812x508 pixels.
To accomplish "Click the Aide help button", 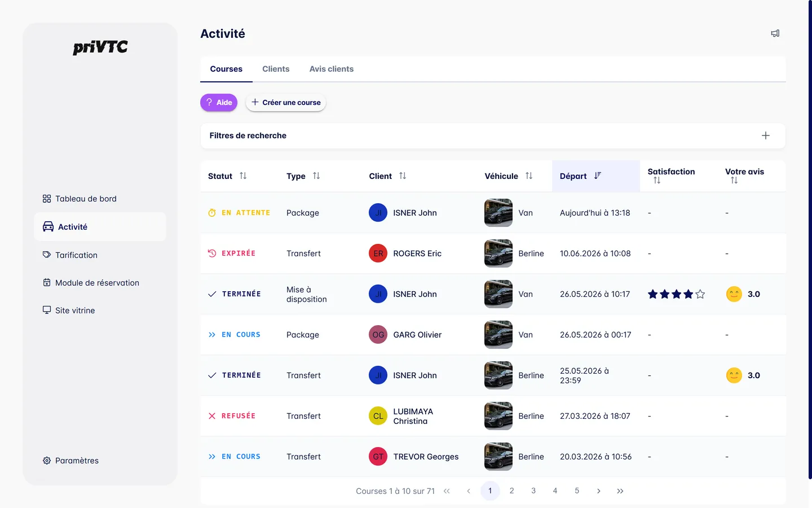I will (x=219, y=102).
